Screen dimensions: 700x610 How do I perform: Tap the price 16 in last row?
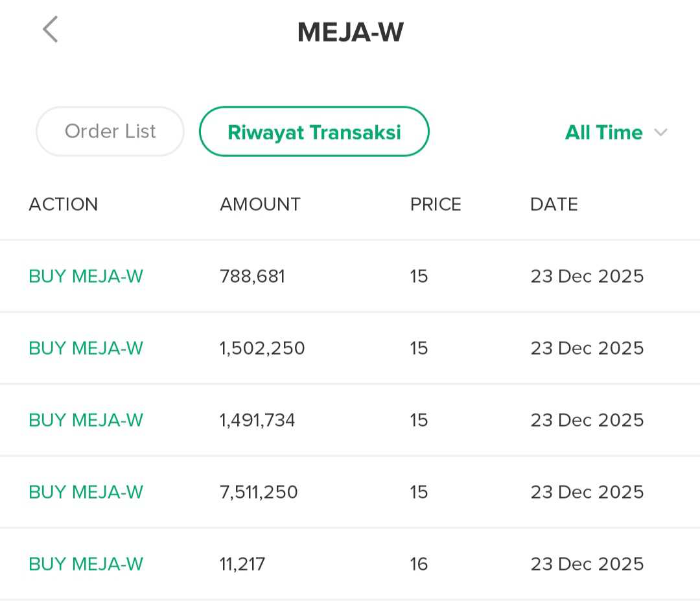coord(419,565)
